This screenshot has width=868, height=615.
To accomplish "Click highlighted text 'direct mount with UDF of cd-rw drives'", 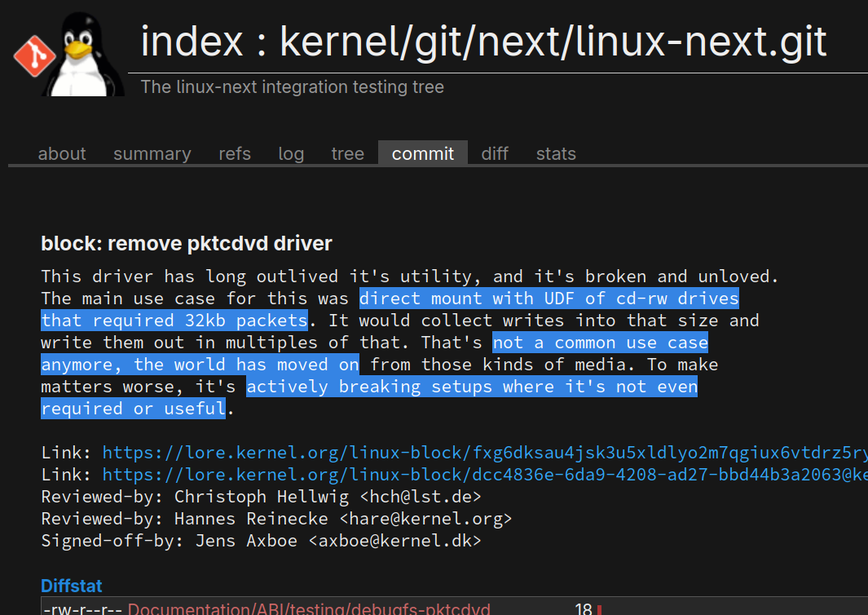I will [x=549, y=298].
